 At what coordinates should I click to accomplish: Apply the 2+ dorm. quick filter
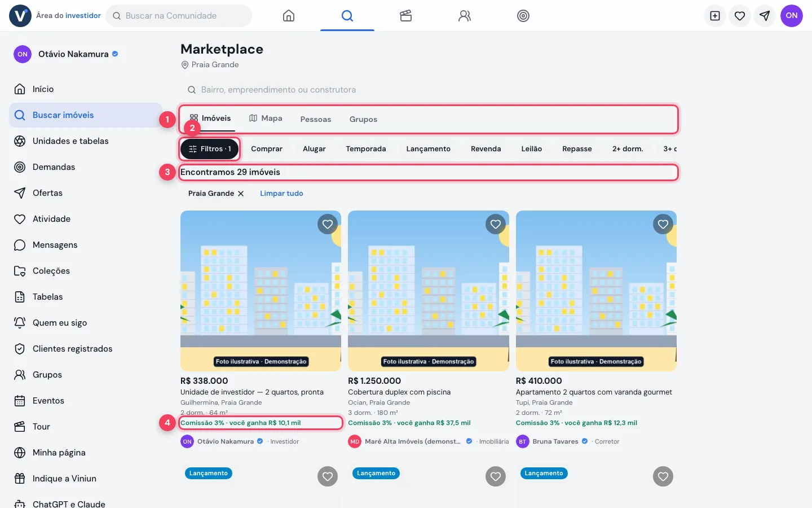[x=628, y=149]
